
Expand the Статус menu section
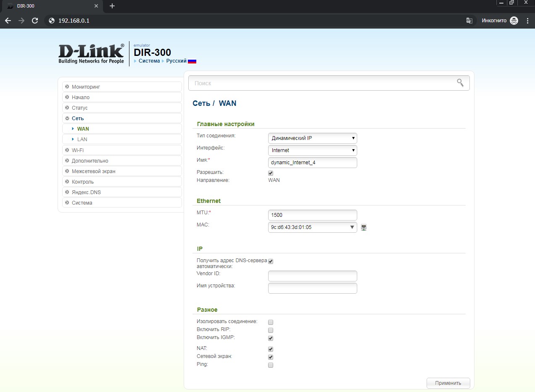pyautogui.click(x=122, y=108)
